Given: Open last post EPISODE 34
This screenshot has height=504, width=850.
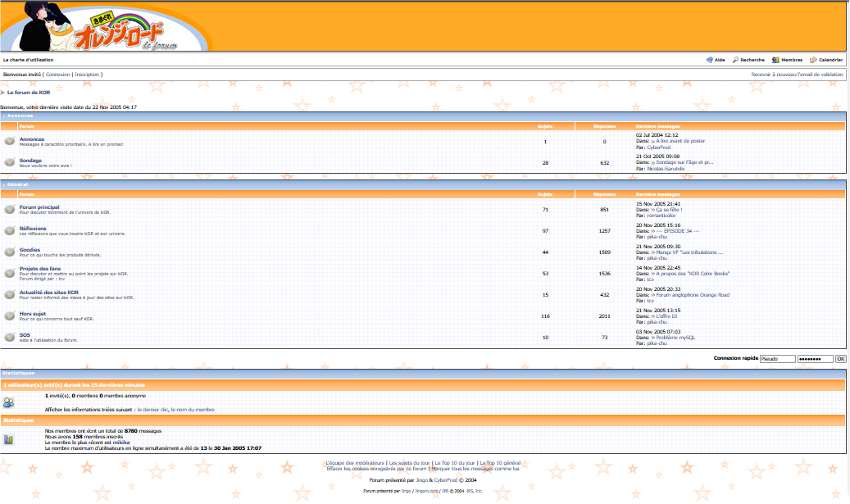Looking at the screenshot, I should point(678,231).
